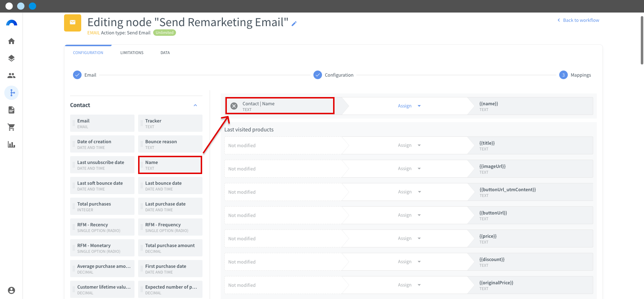Select the RFM - Monetary field
This screenshot has width=644, height=299.
(x=102, y=248)
